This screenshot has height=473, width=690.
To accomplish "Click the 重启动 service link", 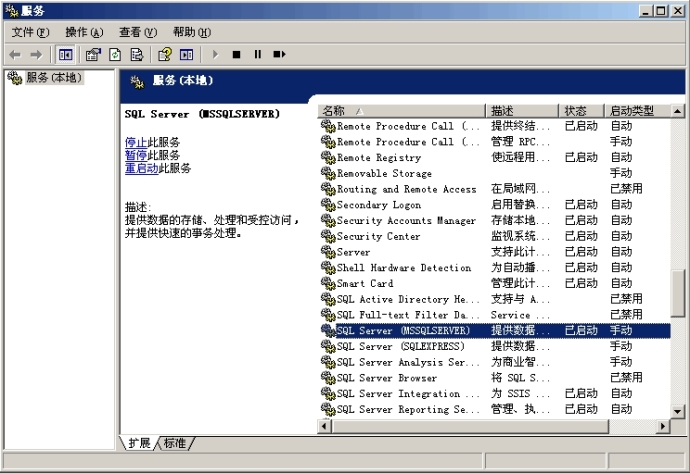I will point(142,168).
